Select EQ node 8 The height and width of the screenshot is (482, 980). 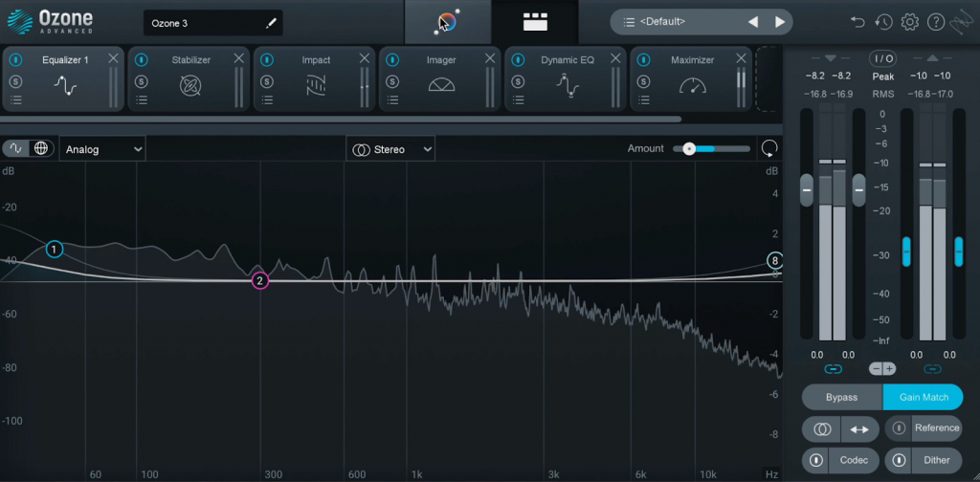[775, 261]
